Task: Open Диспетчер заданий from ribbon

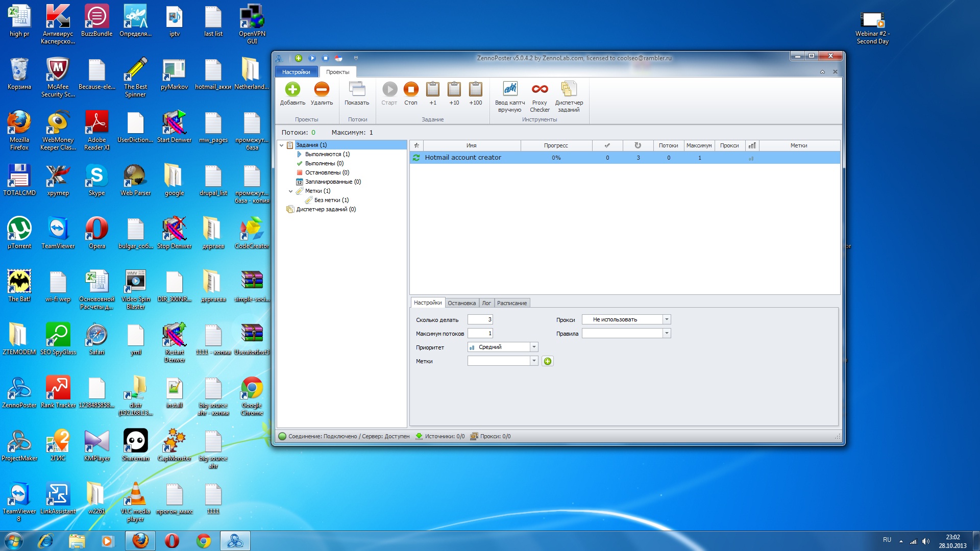Action: click(569, 90)
